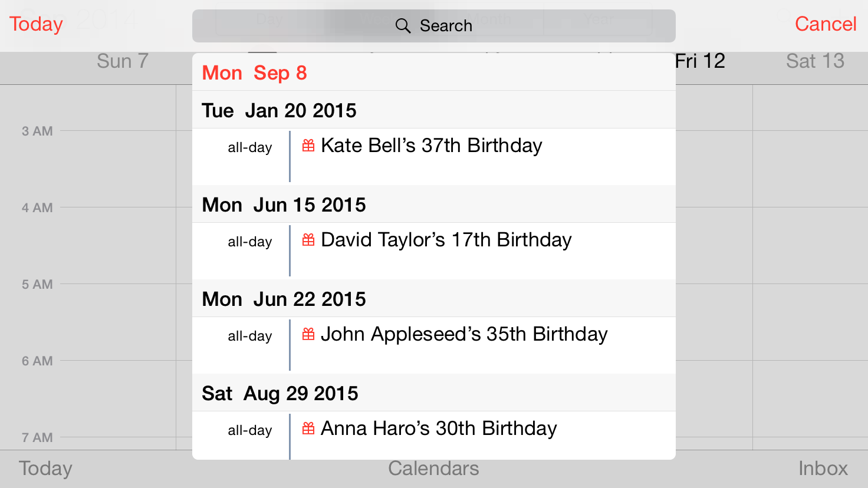
Task: Select Fri 12 in the week header
Action: click(x=701, y=61)
